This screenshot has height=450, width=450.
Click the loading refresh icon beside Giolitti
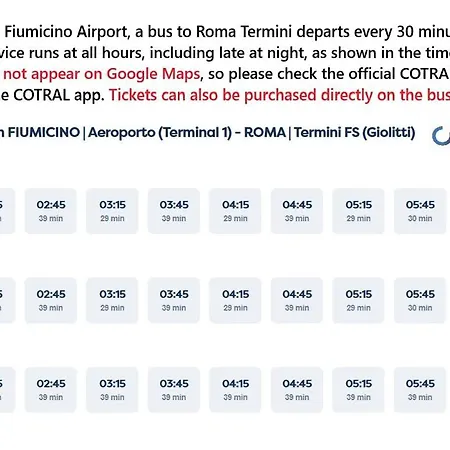click(441, 136)
